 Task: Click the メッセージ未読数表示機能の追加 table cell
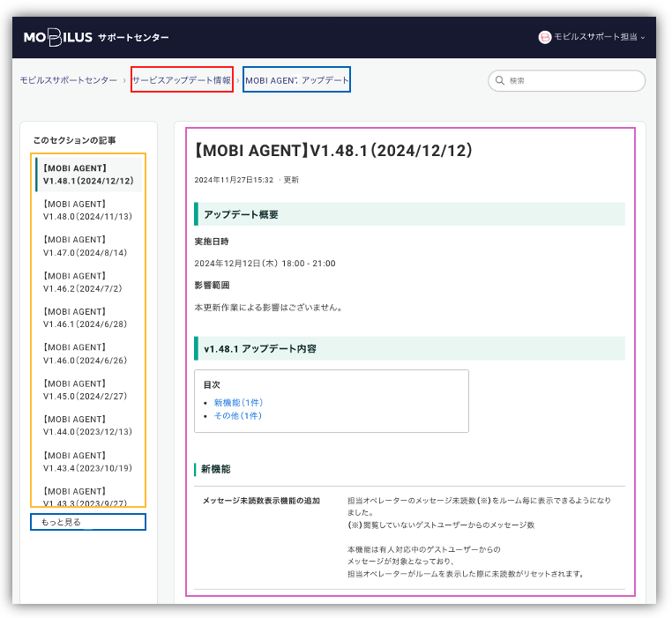261,501
